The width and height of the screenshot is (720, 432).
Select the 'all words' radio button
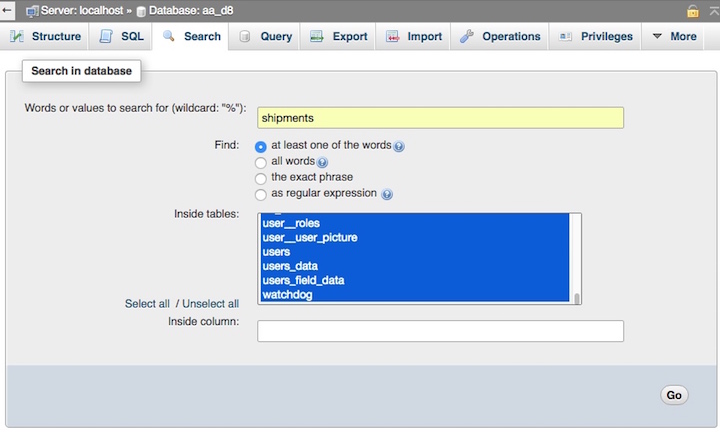coord(260,163)
